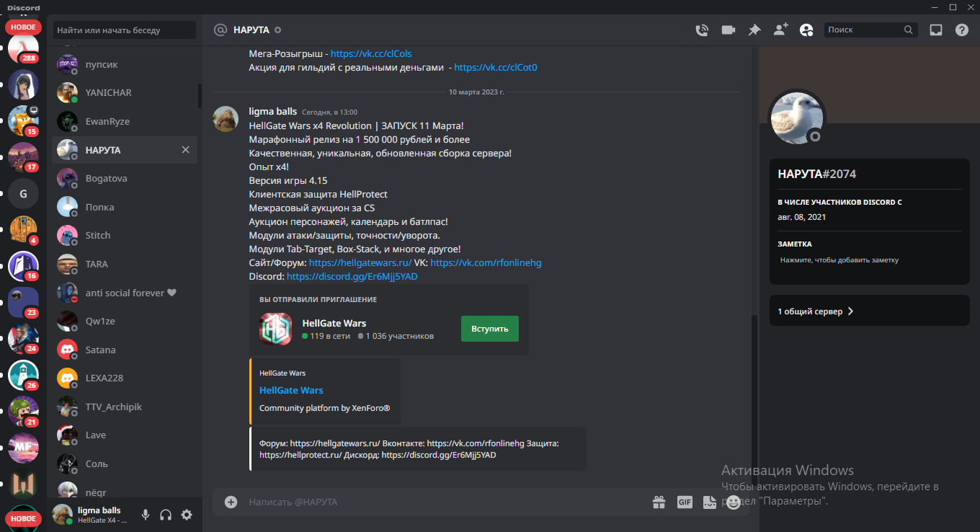Open the gift Nitro icon
Screen dimensions: 980x532
point(659,502)
